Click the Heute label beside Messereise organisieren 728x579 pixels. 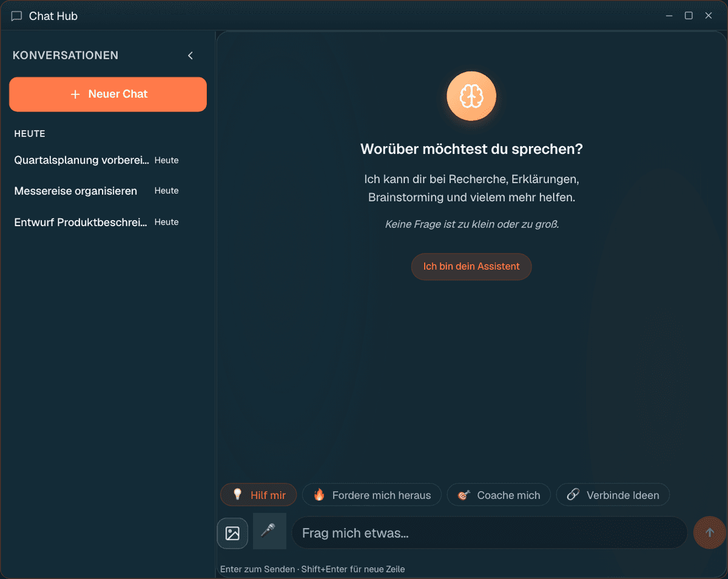166,190
